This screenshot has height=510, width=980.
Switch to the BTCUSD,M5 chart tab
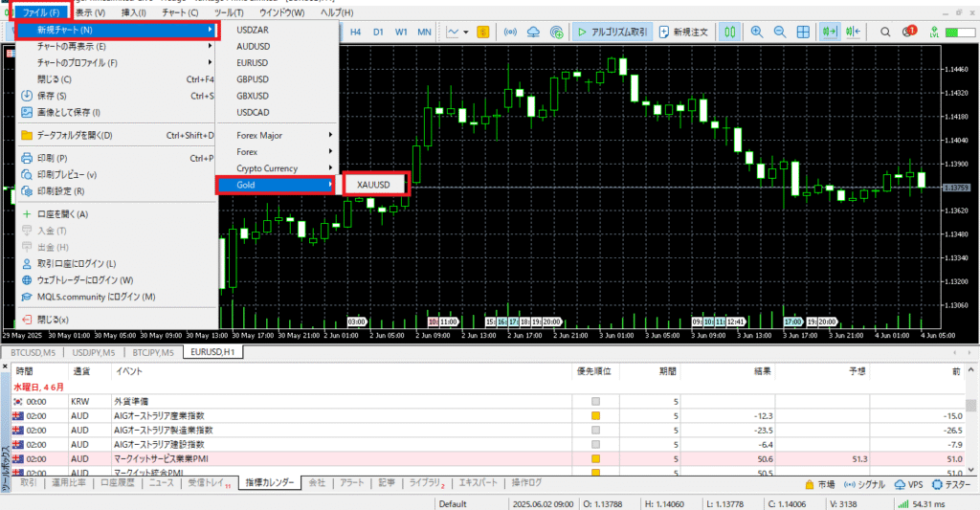tap(33, 353)
